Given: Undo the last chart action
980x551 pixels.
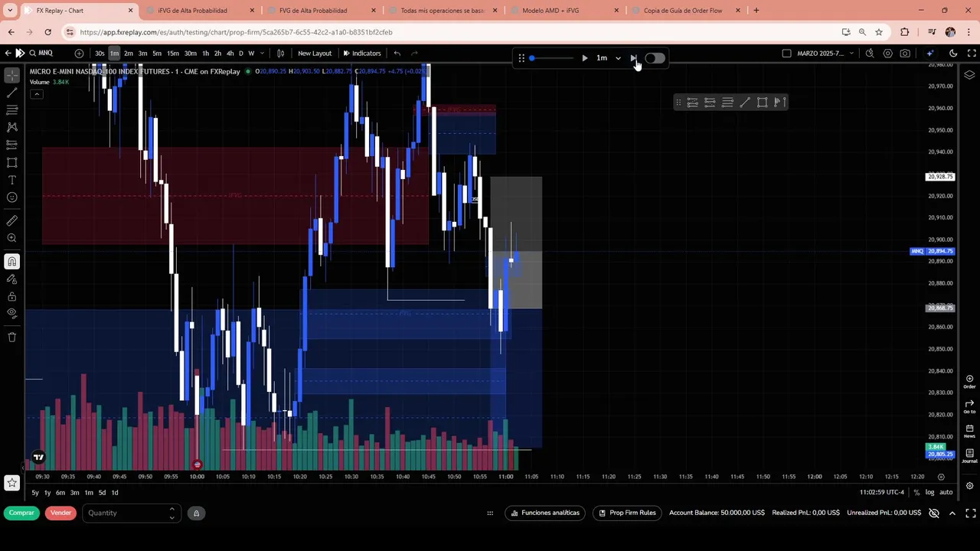Looking at the screenshot, I should pos(397,54).
